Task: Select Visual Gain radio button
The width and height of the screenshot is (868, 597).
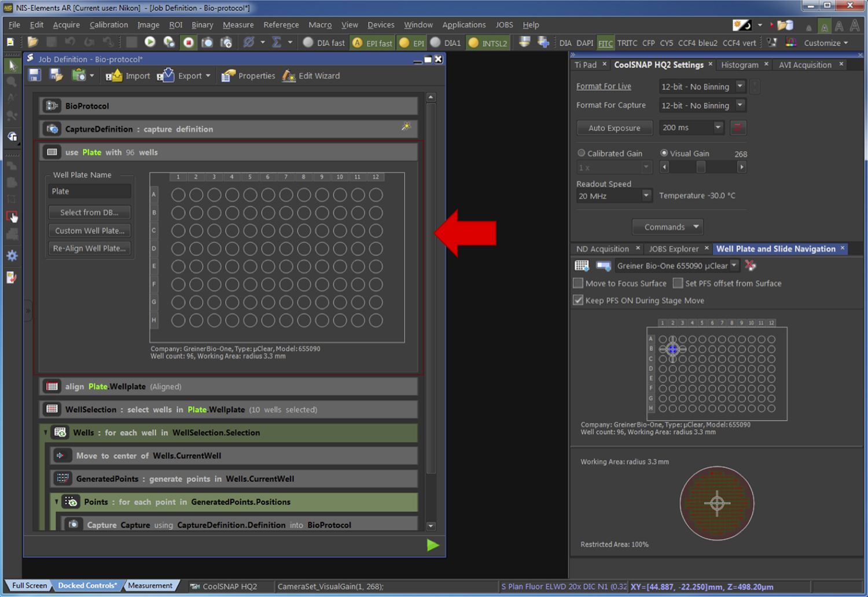Action: click(x=664, y=153)
